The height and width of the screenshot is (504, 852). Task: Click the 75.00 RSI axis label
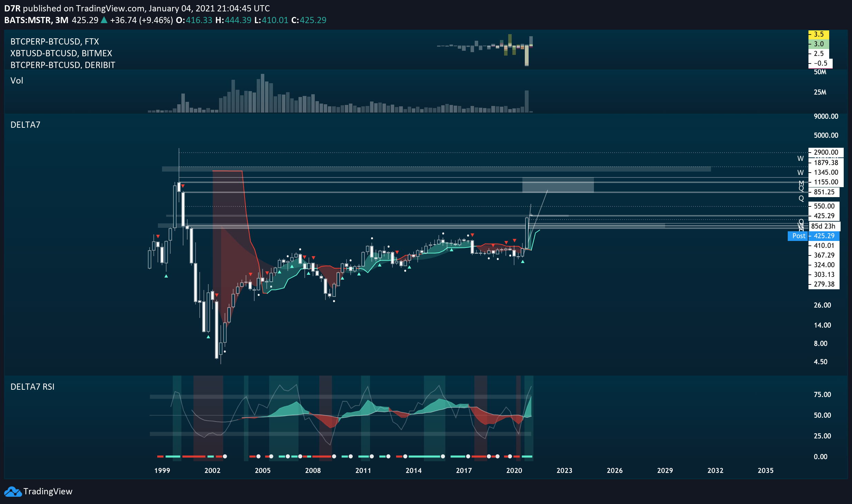822,395
